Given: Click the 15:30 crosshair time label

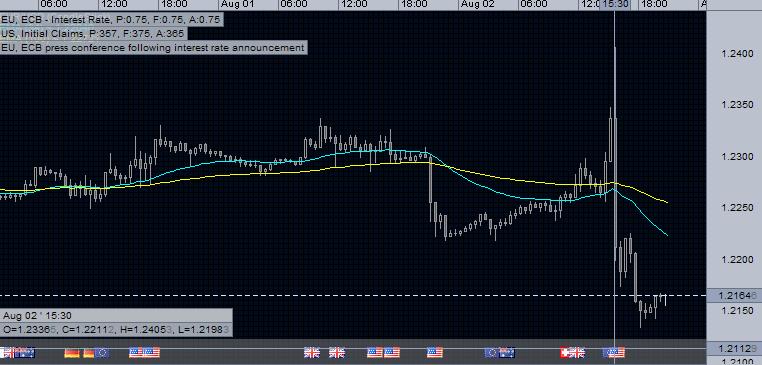Looking at the screenshot, I should point(615,4).
